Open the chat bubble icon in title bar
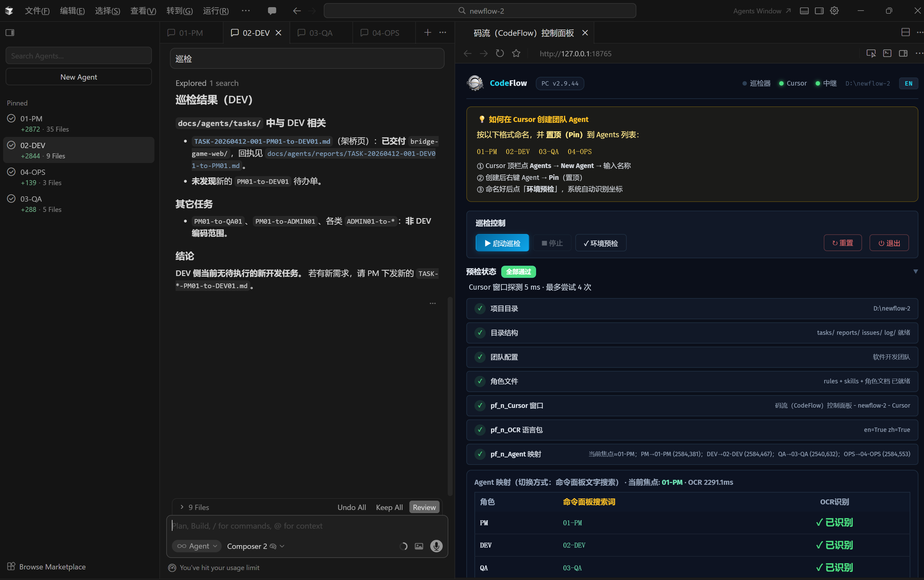Image resolution: width=924 pixels, height=580 pixels. (272, 11)
